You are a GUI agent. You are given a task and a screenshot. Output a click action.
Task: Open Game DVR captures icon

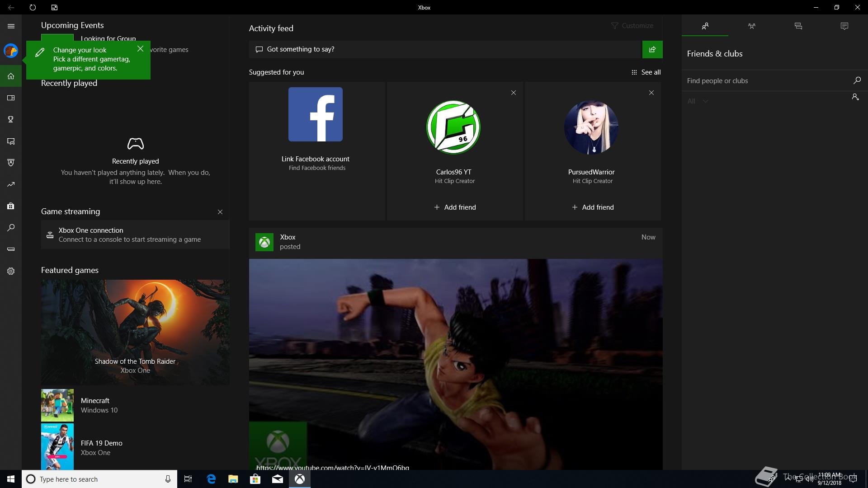(11, 141)
